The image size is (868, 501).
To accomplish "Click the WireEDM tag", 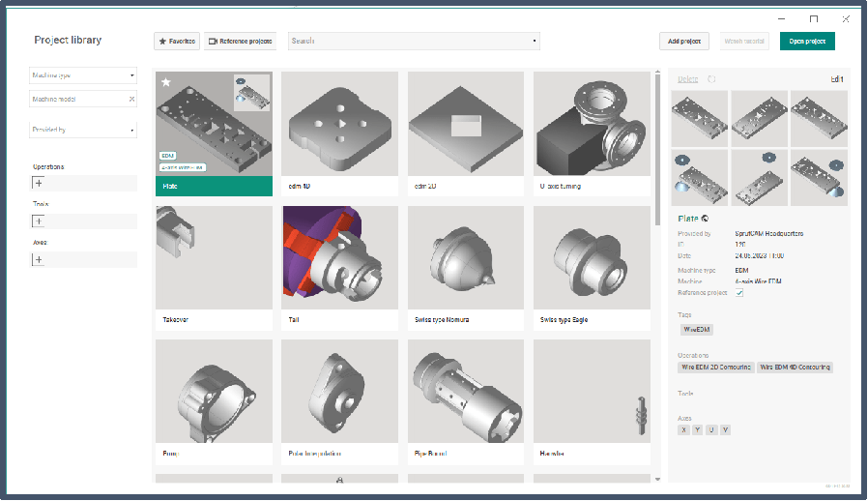I will 696,329.
